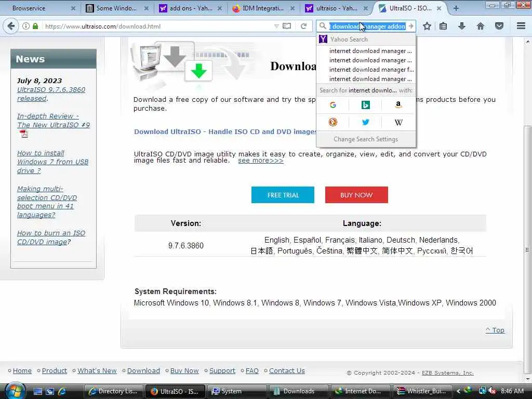Click the vertical page scrollbar thumb
Image resolution: width=532 pixels, height=399 pixels.
tap(527, 249)
